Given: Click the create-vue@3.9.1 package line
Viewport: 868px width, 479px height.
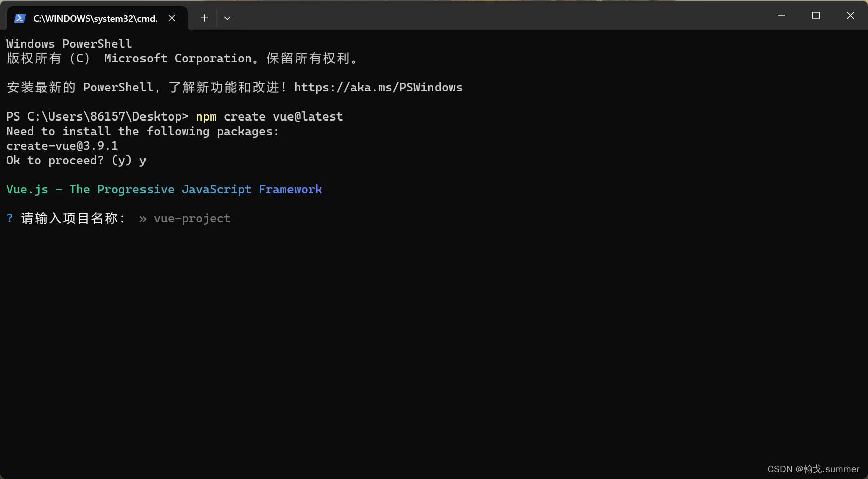Looking at the screenshot, I should (x=62, y=146).
